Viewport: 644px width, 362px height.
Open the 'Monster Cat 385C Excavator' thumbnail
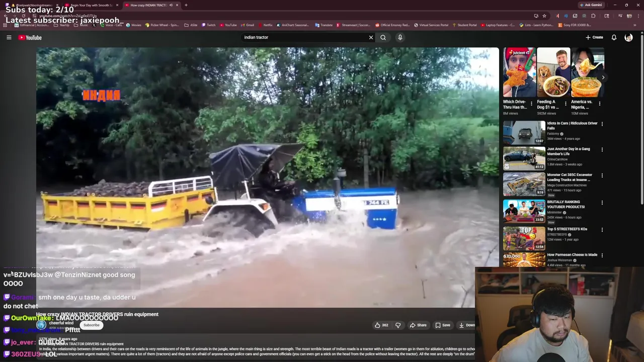click(524, 185)
